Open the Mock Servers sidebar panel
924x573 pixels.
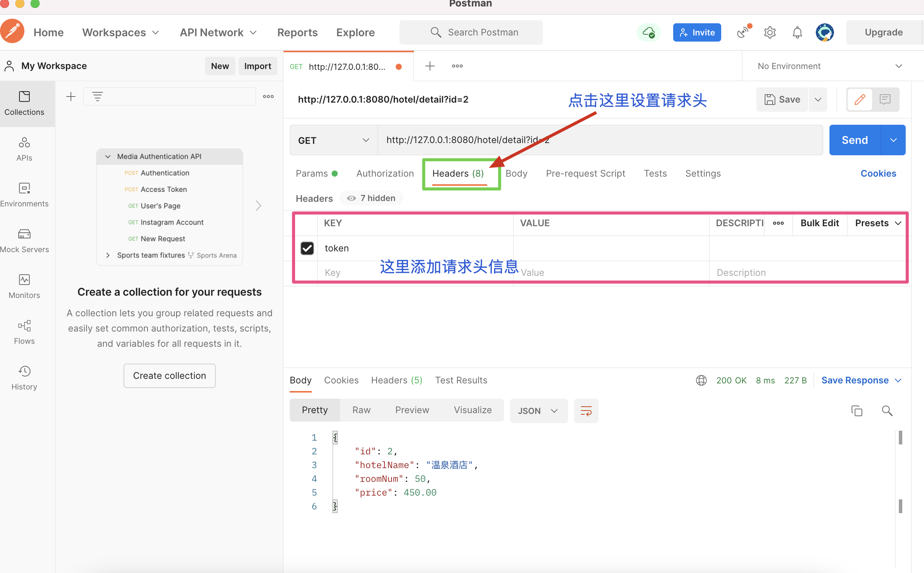(24, 241)
